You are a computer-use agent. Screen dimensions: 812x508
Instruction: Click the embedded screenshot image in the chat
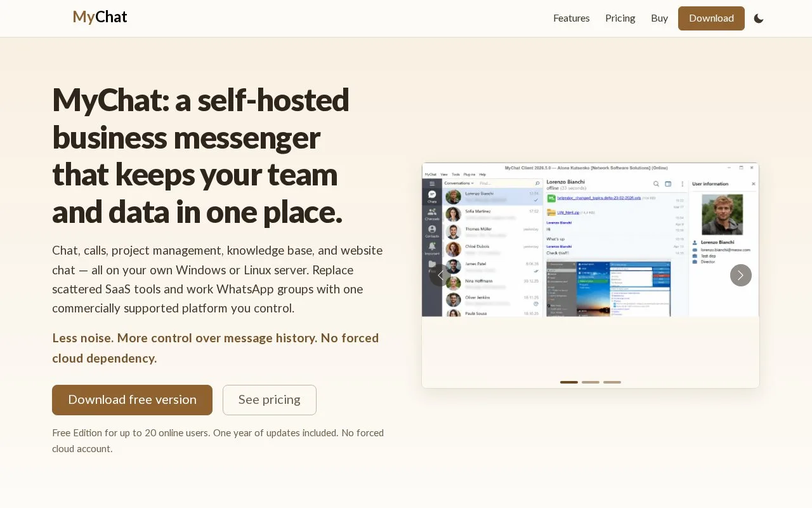point(609,288)
